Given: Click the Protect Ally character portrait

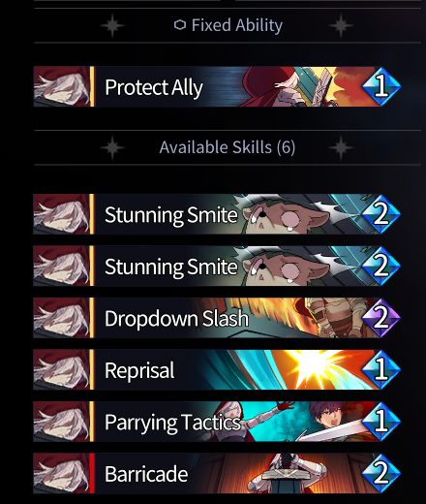Looking at the screenshot, I should [61, 86].
